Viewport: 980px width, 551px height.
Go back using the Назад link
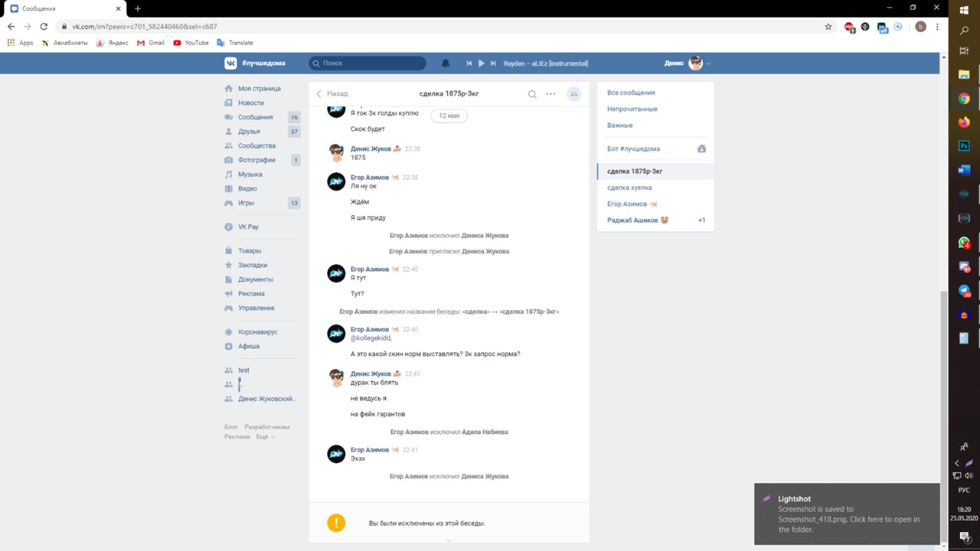(x=332, y=94)
